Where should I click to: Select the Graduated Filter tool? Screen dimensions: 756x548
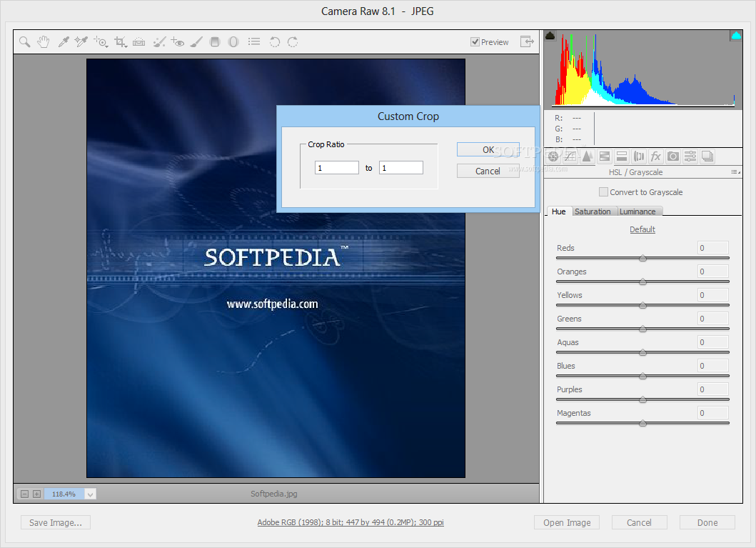[x=215, y=42]
